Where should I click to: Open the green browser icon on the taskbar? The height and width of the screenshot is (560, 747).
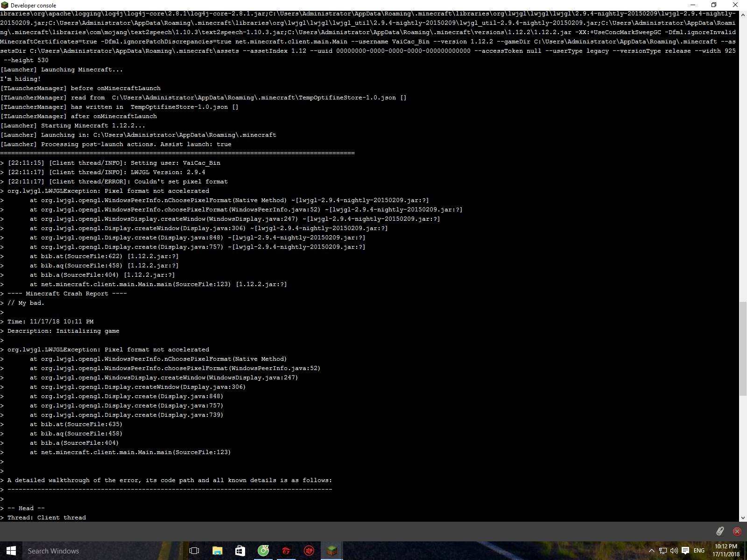pyautogui.click(x=263, y=551)
